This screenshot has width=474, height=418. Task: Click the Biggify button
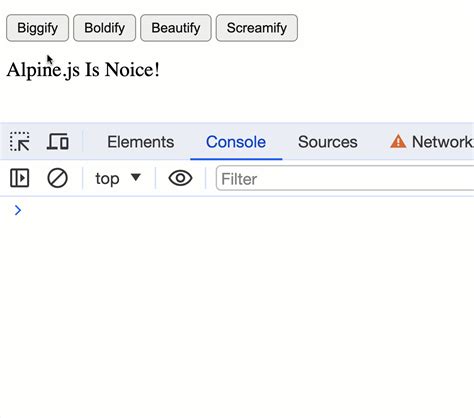37,28
